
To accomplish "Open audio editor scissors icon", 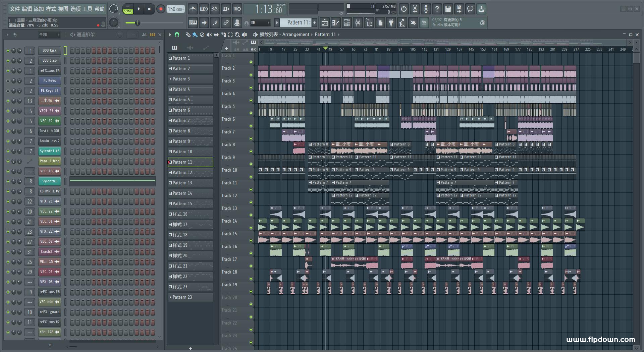I will (415, 9).
